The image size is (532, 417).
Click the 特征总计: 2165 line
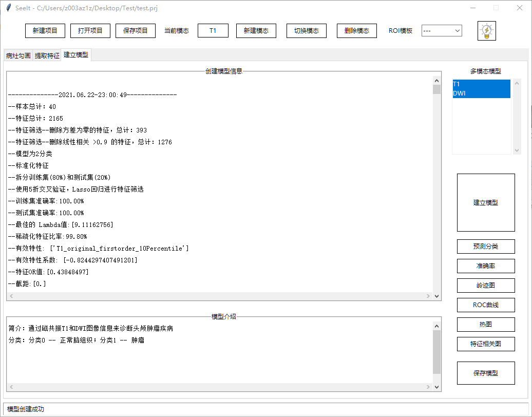(x=35, y=119)
